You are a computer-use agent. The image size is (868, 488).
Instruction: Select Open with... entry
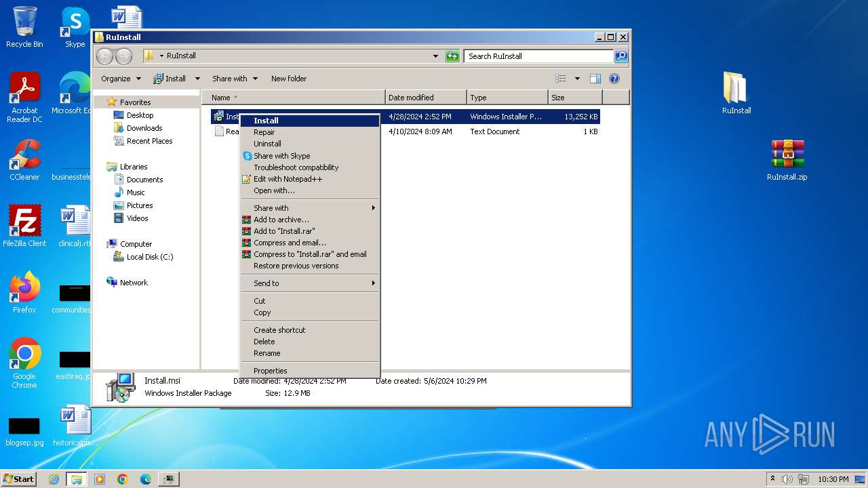coord(310,190)
